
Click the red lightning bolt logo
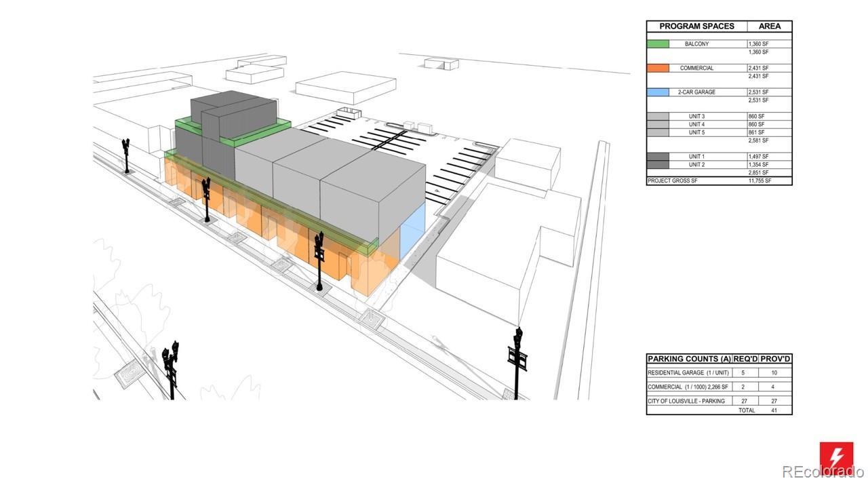click(836, 455)
